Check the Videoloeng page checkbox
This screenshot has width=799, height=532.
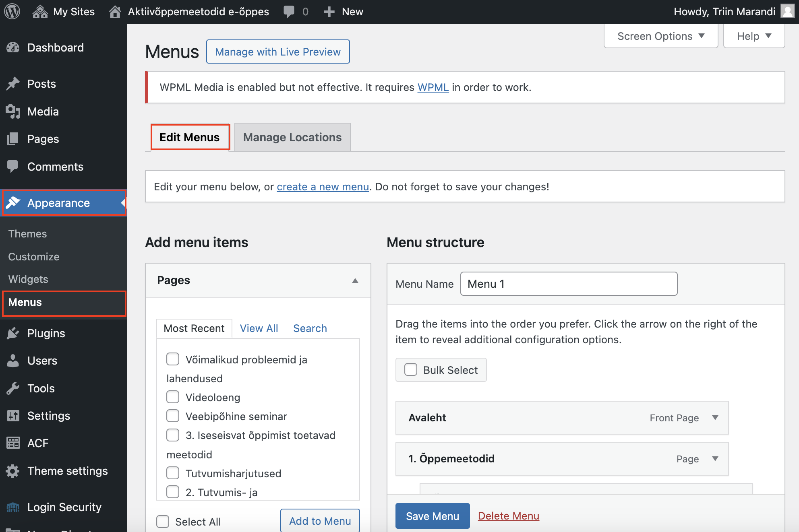pos(172,396)
